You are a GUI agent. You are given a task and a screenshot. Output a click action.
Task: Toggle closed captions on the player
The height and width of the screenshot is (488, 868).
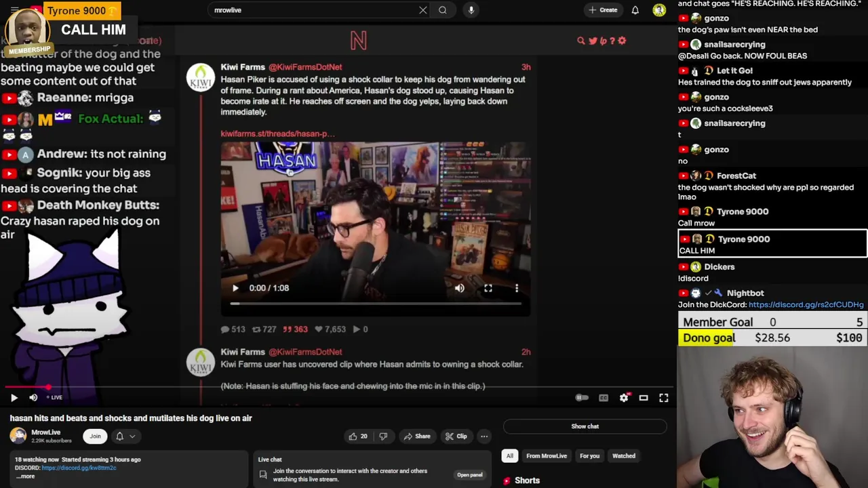click(604, 398)
